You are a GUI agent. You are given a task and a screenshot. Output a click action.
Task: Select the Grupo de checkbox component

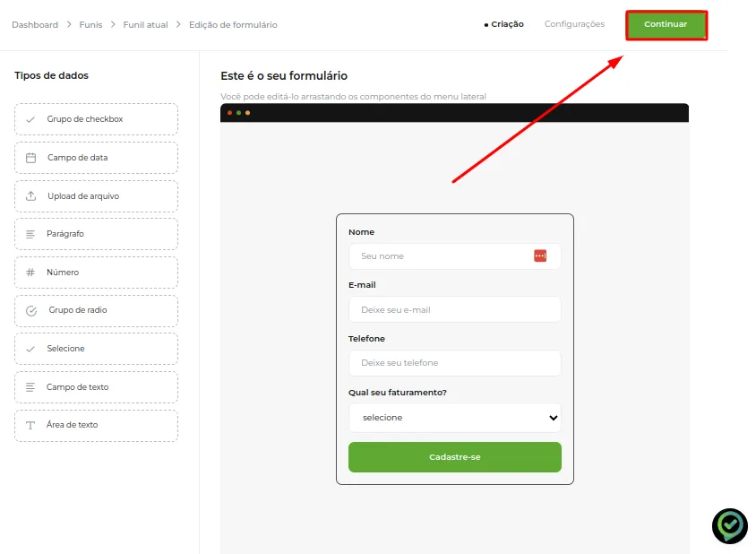click(x=97, y=119)
